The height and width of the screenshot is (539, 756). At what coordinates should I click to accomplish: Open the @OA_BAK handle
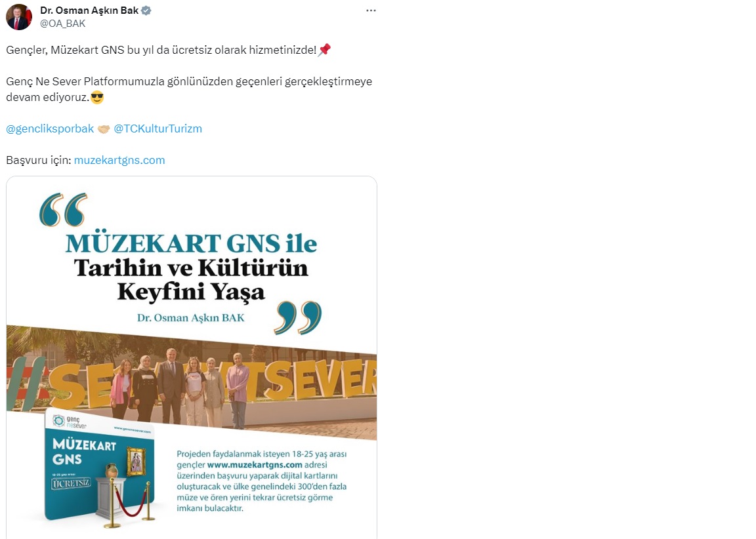pyautogui.click(x=63, y=24)
